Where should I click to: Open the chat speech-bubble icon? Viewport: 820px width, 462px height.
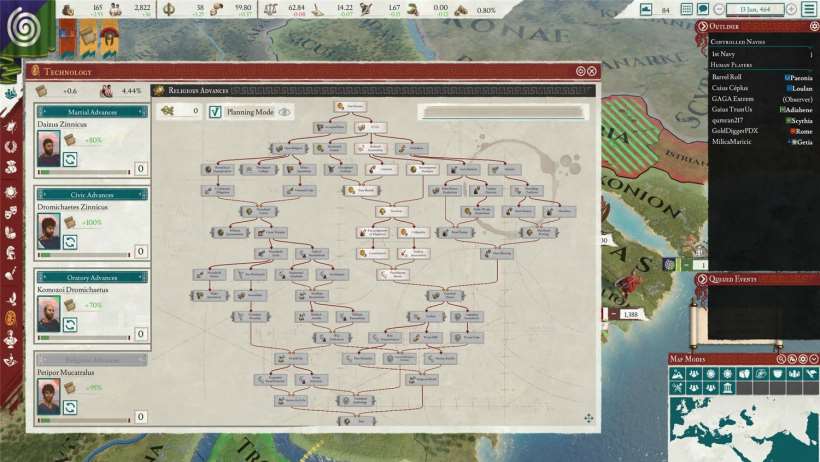703,9
